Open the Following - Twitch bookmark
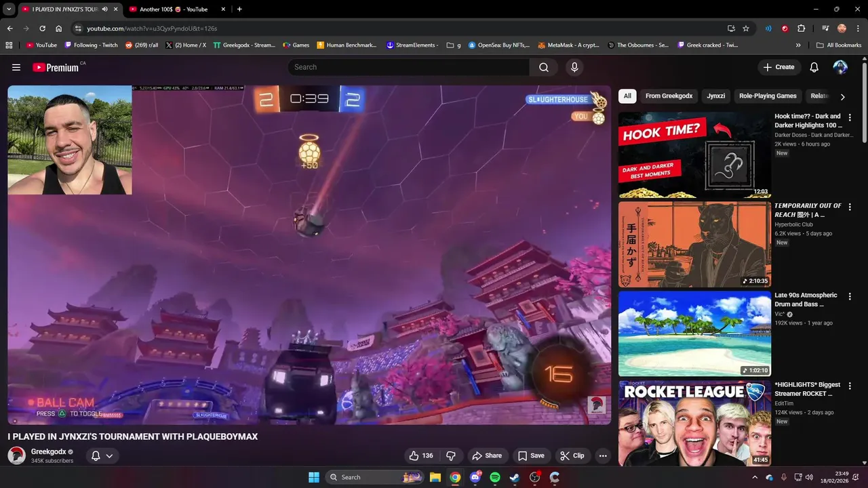Viewport: 868px width, 488px height. (x=91, y=45)
